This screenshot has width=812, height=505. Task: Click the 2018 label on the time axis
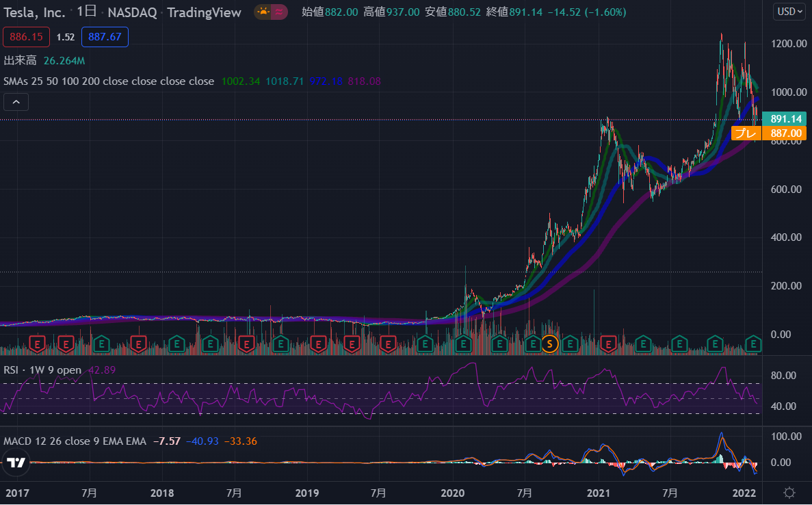(x=162, y=493)
